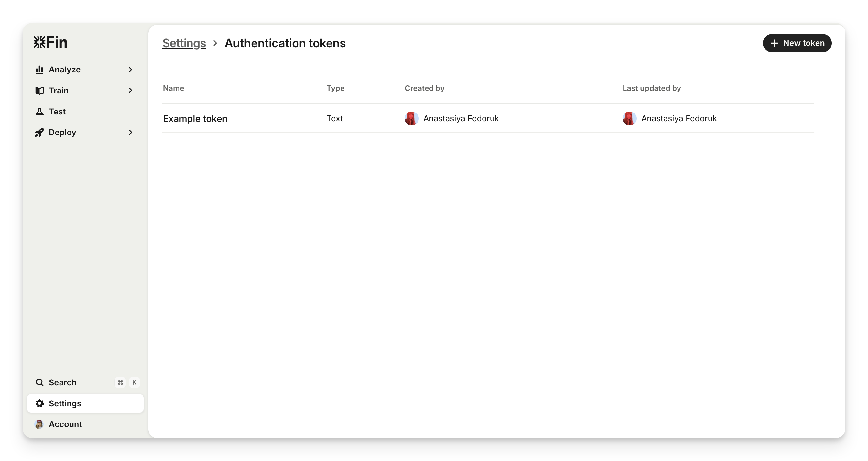This screenshot has height=461, width=868.
Task: Click the Test flask icon
Action: pyautogui.click(x=39, y=112)
